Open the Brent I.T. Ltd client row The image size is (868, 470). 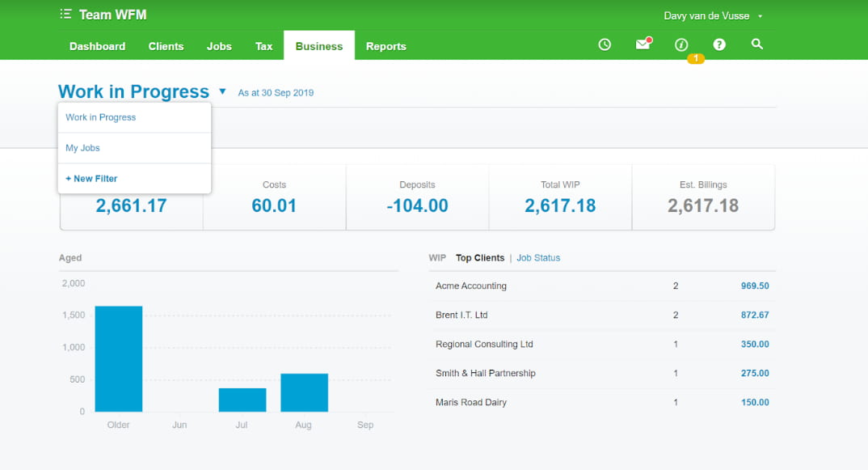click(461, 315)
